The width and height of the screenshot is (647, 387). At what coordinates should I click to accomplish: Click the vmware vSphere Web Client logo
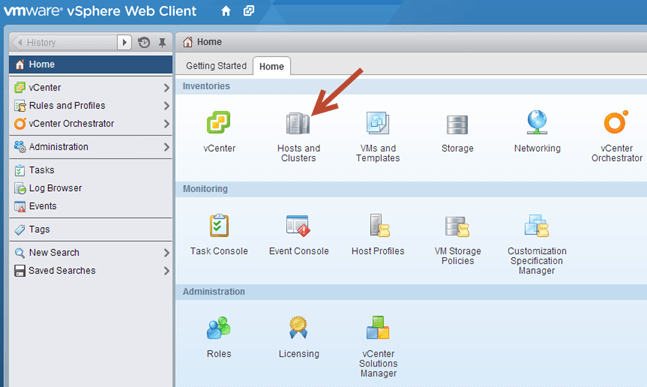pyautogui.click(x=100, y=11)
